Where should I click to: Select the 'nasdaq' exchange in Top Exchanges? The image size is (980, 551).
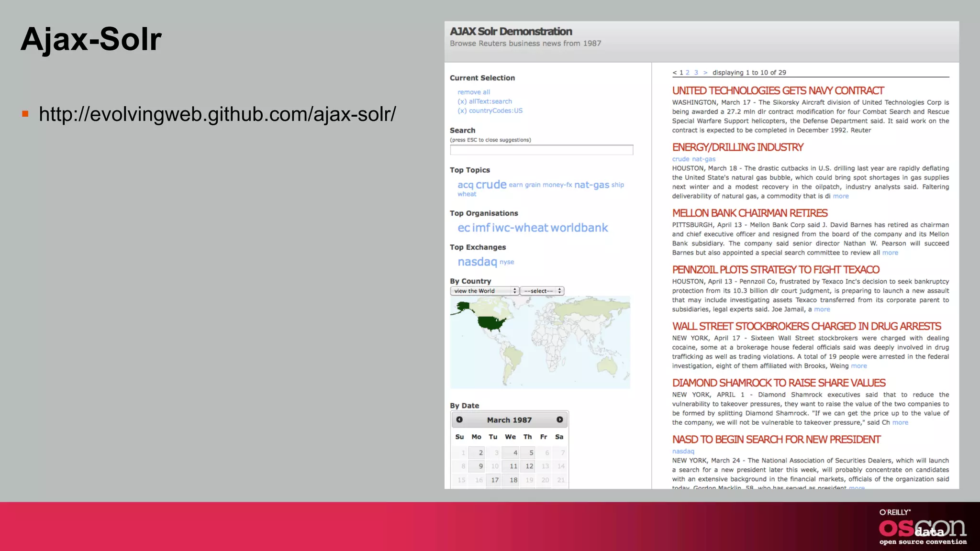pos(477,262)
